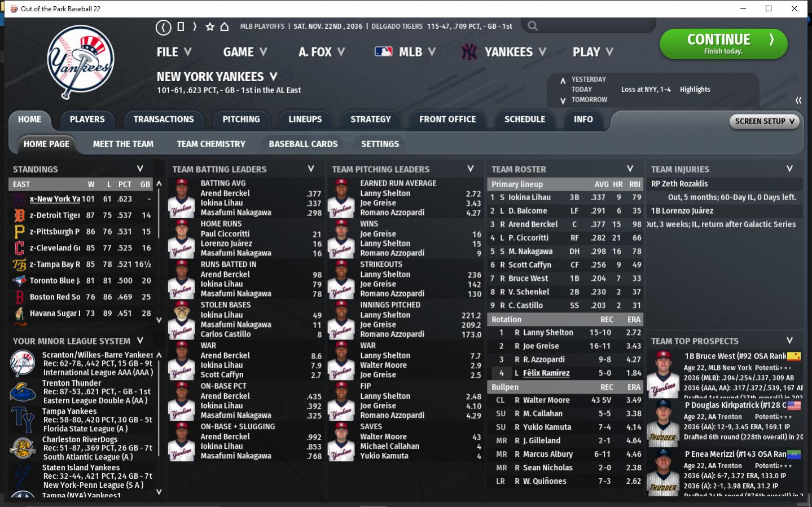
Task: Click the search input field
Action: [x=589, y=26]
